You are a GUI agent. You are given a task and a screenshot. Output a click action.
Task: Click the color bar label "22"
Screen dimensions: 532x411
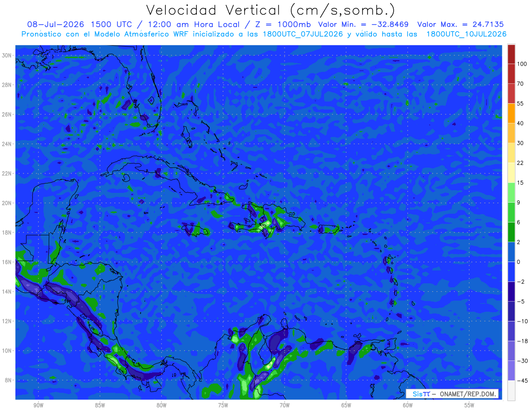pyautogui.click(x=520, y=163)
